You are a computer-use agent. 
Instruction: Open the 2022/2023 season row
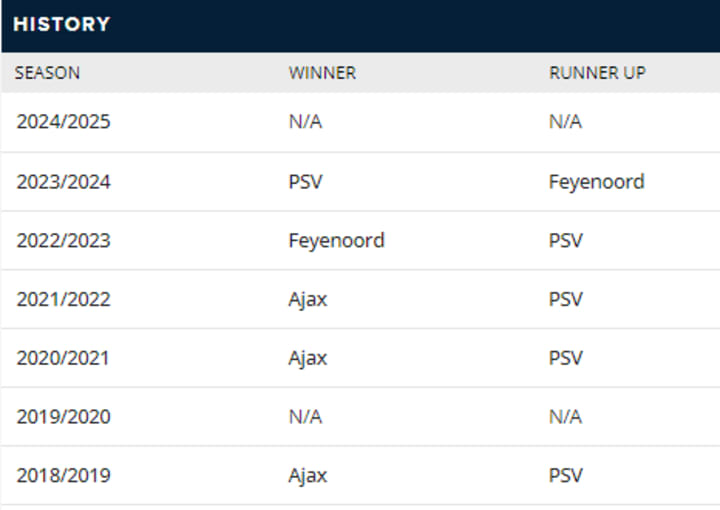[x=360, y=241]
